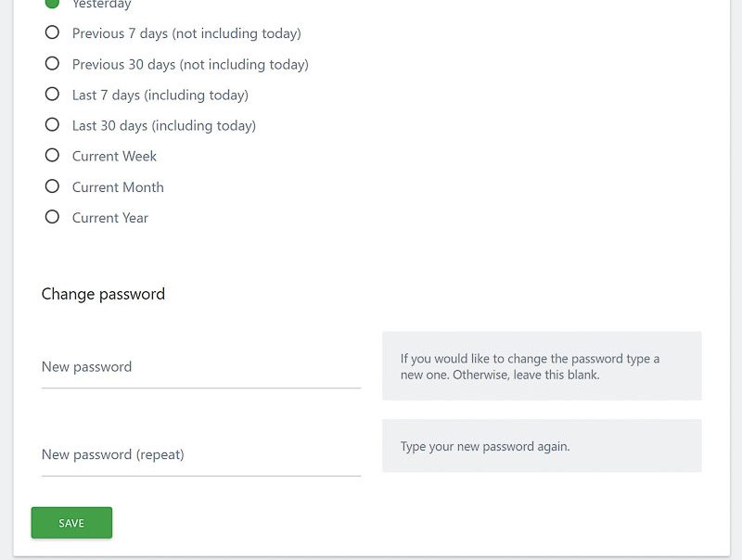The height and width of the screenshot is (560, 742).
Task: Click the Change password heading
Action: point(103,294)
